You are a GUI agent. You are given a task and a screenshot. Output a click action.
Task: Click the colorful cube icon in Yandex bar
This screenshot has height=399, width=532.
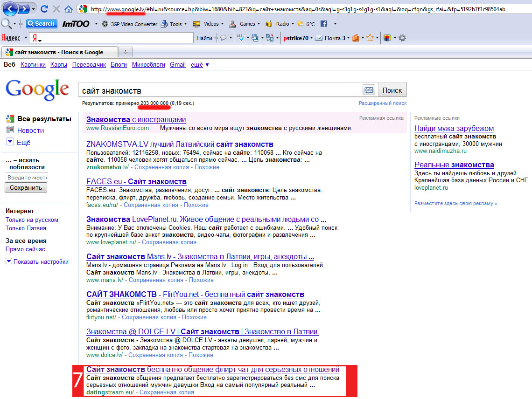pyautogui.click(x=387, y=38)
